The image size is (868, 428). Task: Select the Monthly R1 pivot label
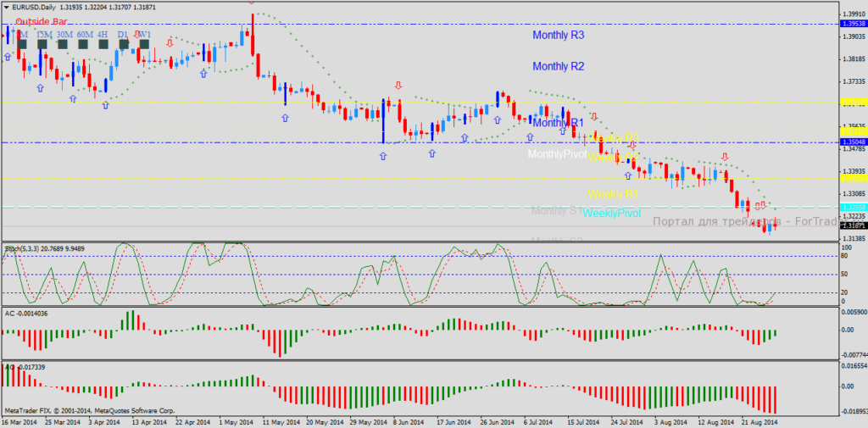pos(559,122)
